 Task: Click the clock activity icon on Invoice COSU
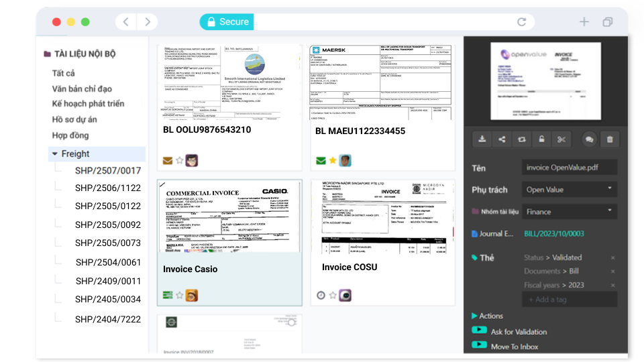[321, 295]
